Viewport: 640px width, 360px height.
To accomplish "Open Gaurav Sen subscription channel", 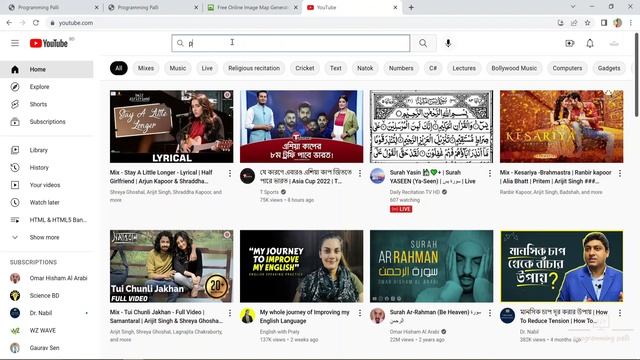I will point(47,348).
